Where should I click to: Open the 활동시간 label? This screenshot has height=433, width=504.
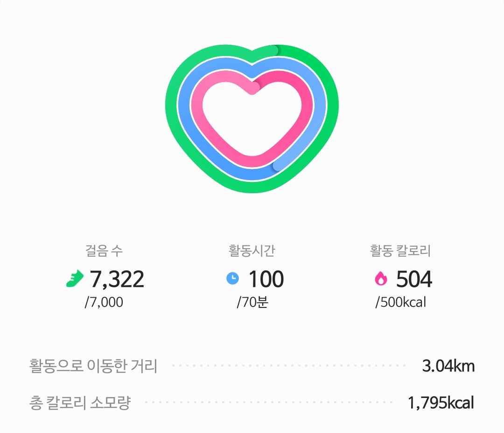tap(252, 251)
